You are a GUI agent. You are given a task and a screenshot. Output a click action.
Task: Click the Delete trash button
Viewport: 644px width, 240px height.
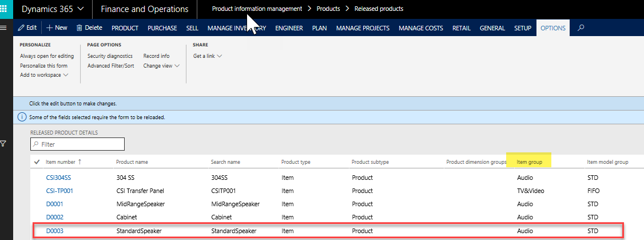[89, 27]
